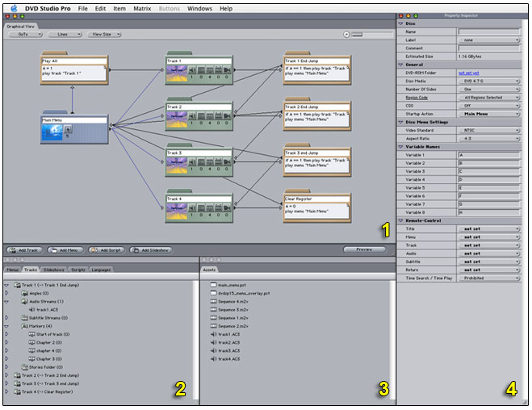Click the Track 4 tile video thumbnail
The height and width of the screenshot is (410, 532).
pyautogui.click(x=176, y=211)
